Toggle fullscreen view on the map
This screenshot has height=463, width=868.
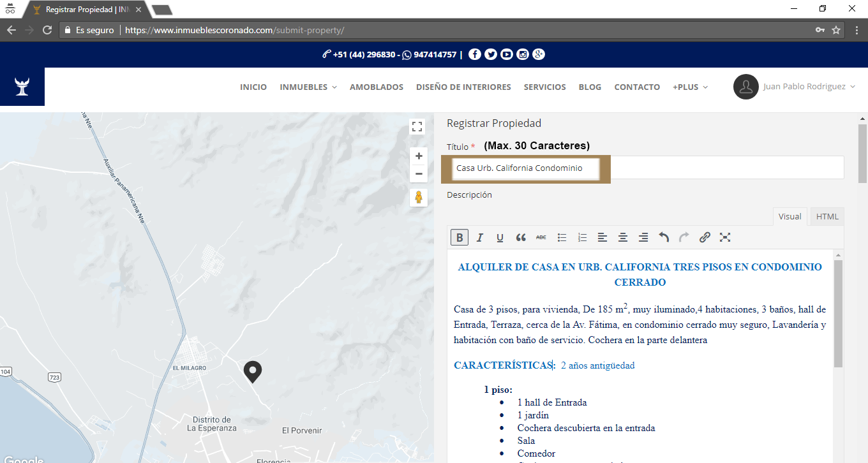[417, 126]
